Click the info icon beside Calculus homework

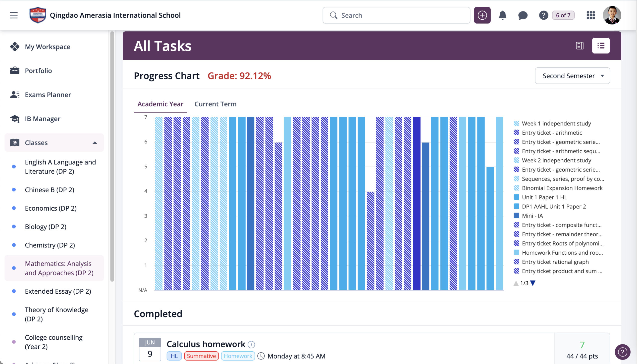251,345
